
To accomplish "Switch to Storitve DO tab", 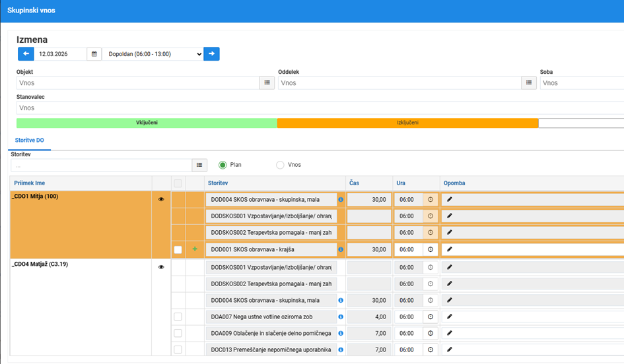I will coord(30,140).
